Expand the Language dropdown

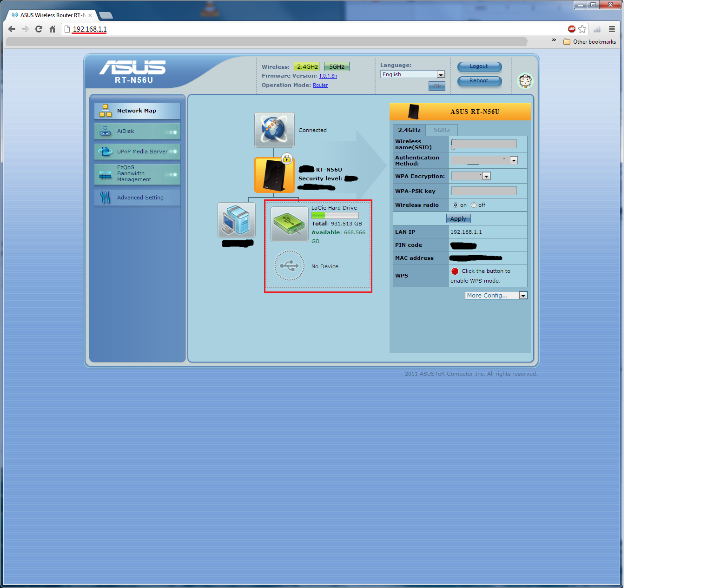pyautogui.click(x=441, y=74)
